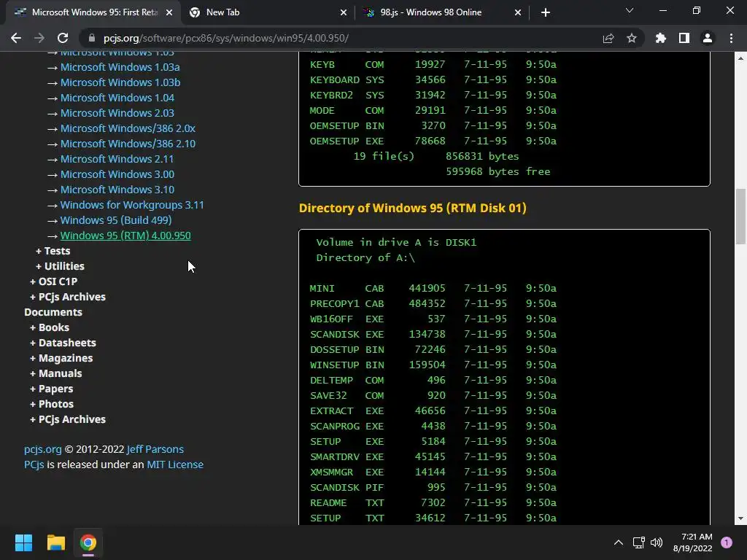Open the notification badge
The image size is (747, 560).
(x=727, y=542)
